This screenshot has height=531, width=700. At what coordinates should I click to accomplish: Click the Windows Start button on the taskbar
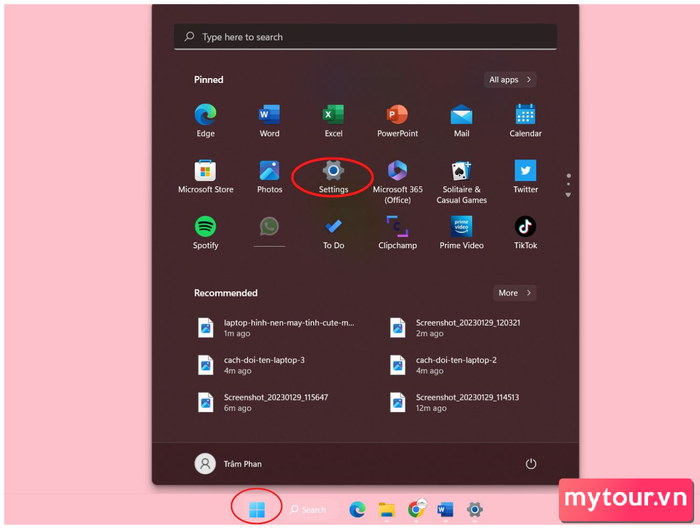[257, 509]
